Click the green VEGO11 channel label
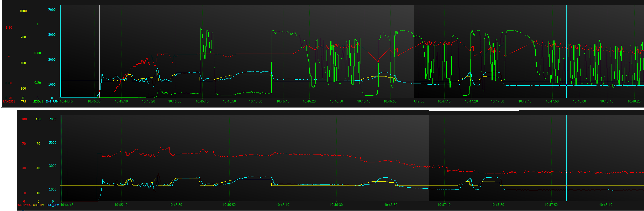 (x=38, y=101)
